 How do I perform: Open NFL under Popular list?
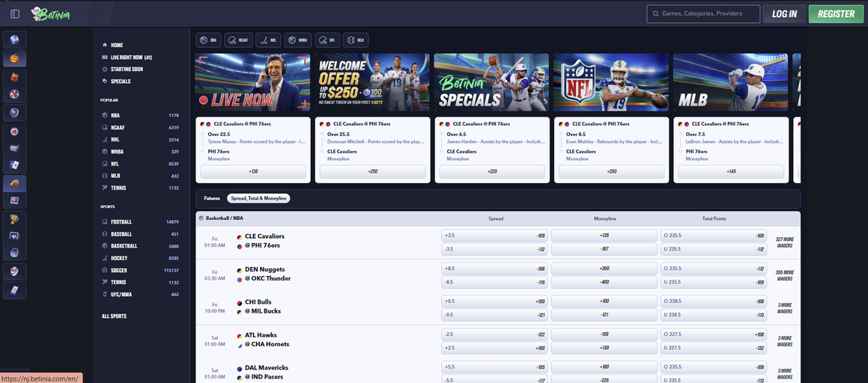(x=141, y=164)
